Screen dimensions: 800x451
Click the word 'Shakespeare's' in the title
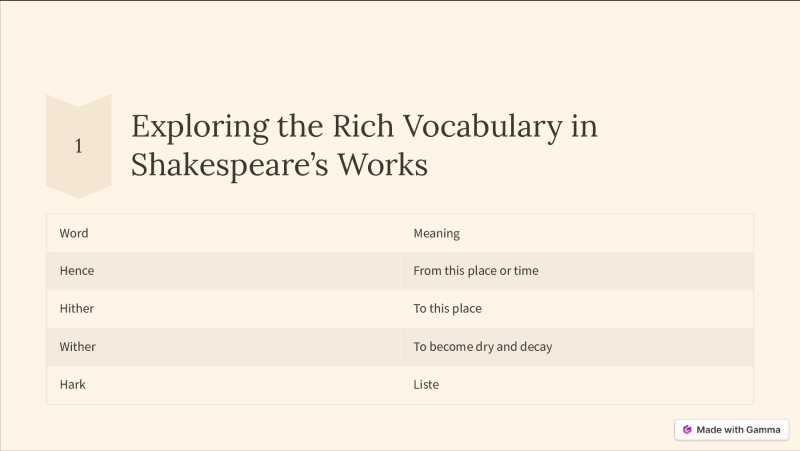229,165
